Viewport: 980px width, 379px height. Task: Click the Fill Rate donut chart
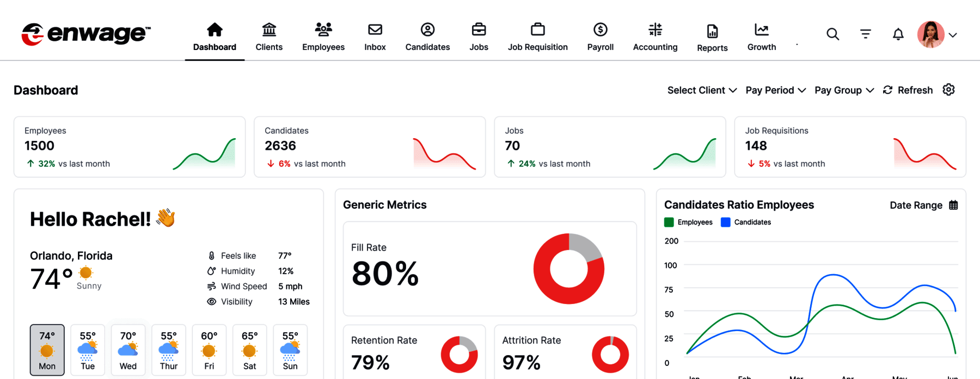[x=568, y=269]
